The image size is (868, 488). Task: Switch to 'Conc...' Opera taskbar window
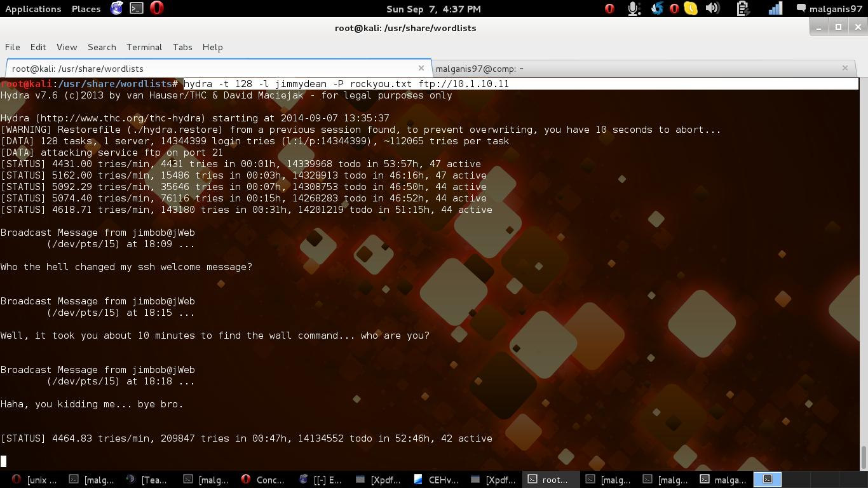[x=263, y=480]
